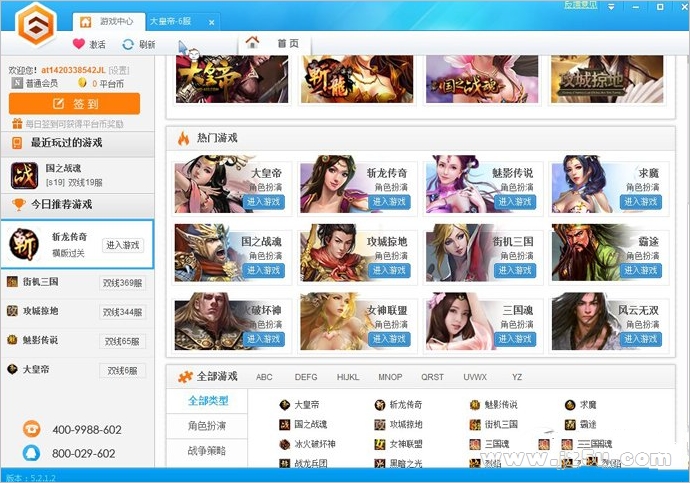The image size is (690, 483).
Task: Click the 双线344服 button for 攻城掠地
Action: pos(122,312)
